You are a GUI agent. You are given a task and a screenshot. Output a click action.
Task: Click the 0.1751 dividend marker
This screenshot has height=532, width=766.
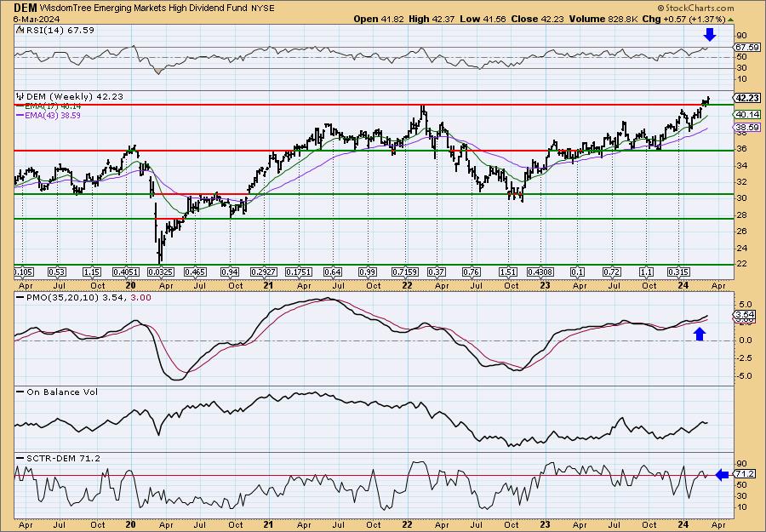(299, 272)
